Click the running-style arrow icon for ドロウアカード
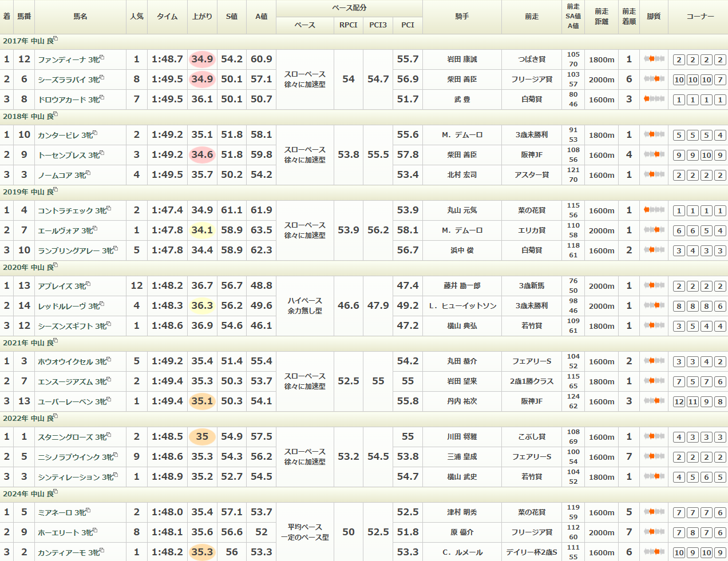728x561 pixels. click(x=654, y=99)
